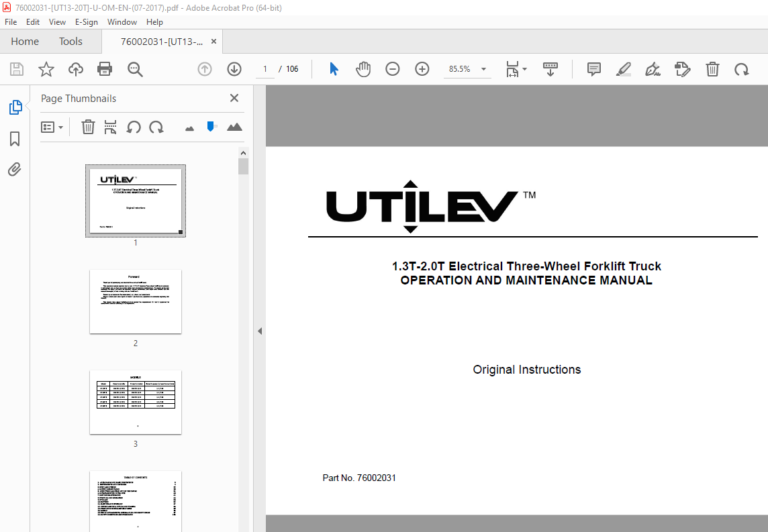Bookmark the file with the star icon
Image resolution: width=768 pixels, height=532 pixels.
pos(46,69)
